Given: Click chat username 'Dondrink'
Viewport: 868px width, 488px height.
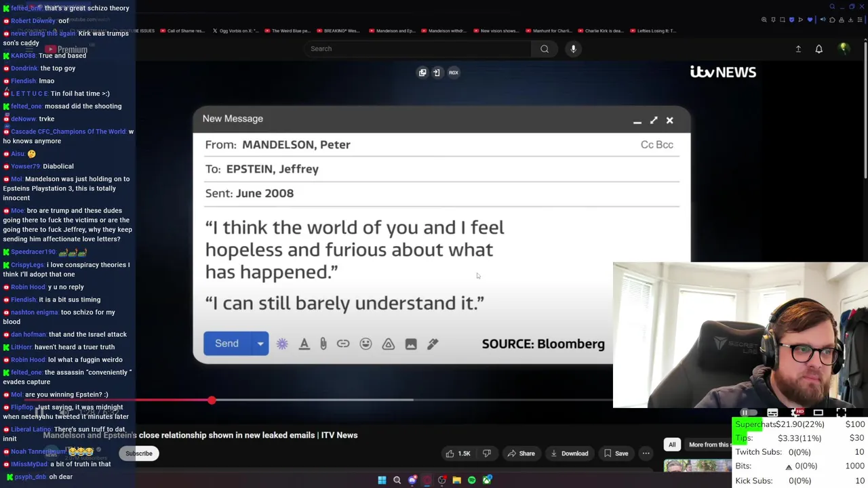Looking at the screenshot, I should coord(24,68).
